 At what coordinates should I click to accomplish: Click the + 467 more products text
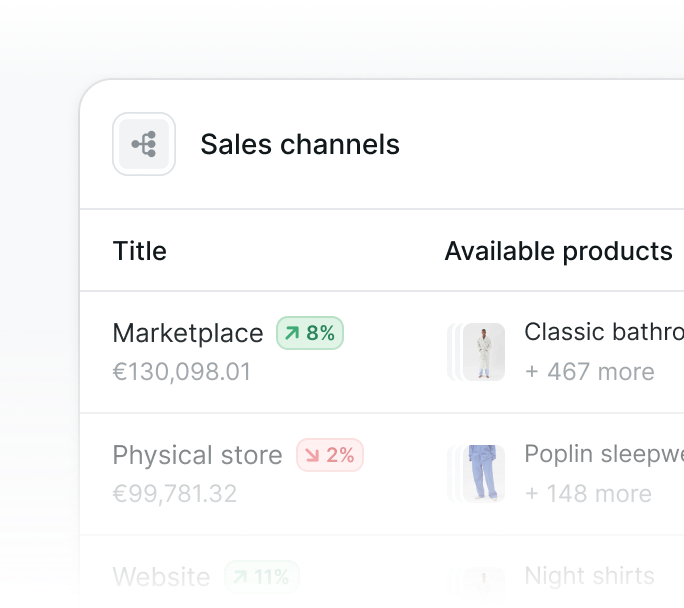click(590, 372)
